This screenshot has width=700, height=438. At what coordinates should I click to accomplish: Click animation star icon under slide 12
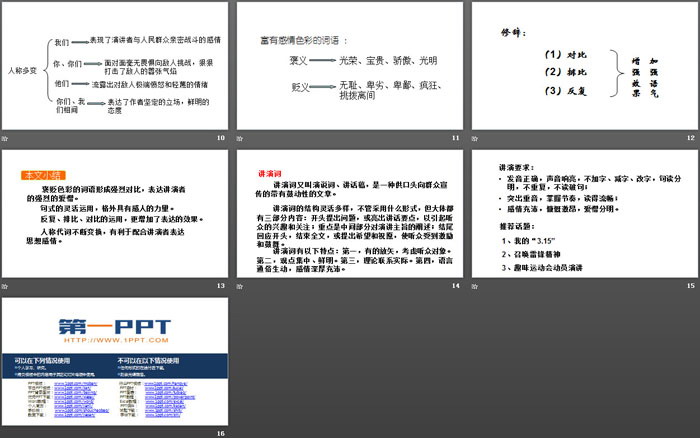point(475,138)
